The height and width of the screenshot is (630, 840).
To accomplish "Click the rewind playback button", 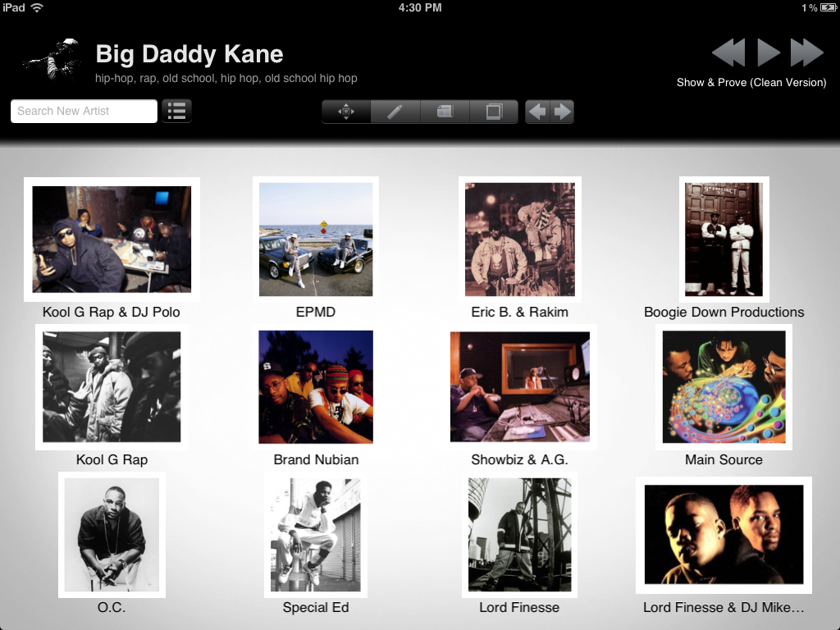I will click(728, 52).
